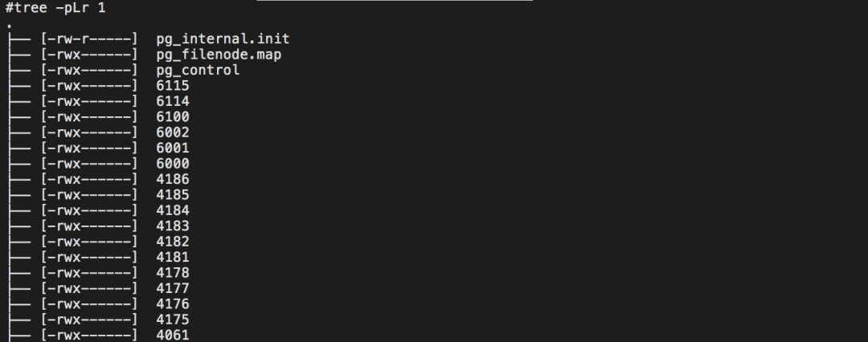Select the pg_filenode.map entry

(219, 55)
